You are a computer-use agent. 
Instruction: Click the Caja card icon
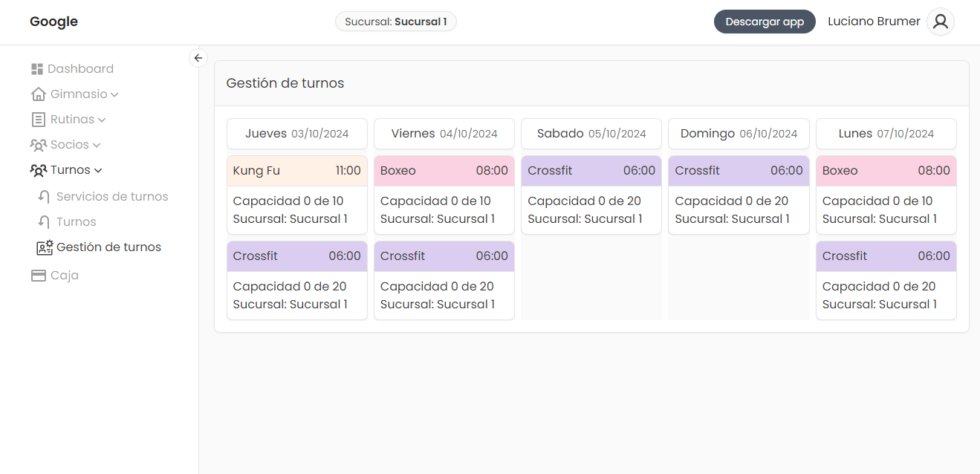[x=39, y=276]
